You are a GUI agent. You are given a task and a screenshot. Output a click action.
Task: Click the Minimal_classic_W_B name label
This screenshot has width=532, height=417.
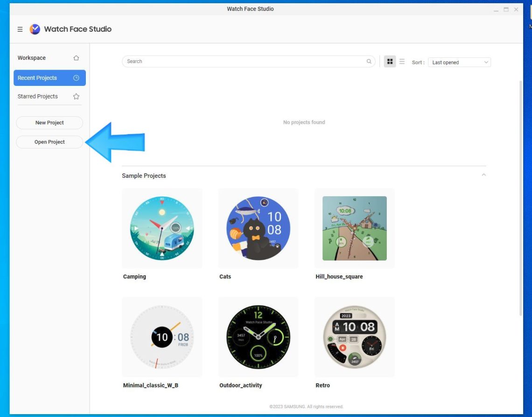(x=151, y=385)
